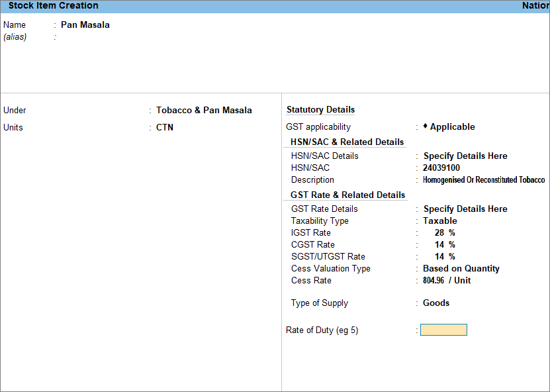Screen dimensions: 550x392
Task: Click the Taxability Type label
Action: (x=320, y=220)
